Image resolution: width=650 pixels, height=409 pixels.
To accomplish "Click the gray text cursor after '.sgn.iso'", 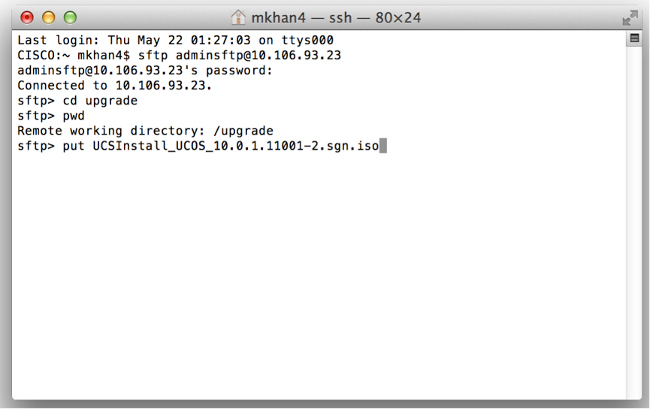I will pos(383,146).
